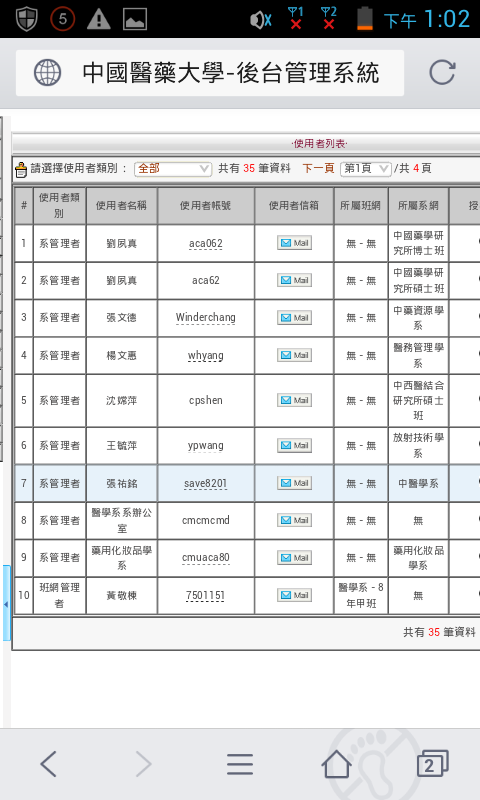Viewport: 480px width, 800px height.
Task: Open the tabs switcher showing 2
Action: point(433,764)
